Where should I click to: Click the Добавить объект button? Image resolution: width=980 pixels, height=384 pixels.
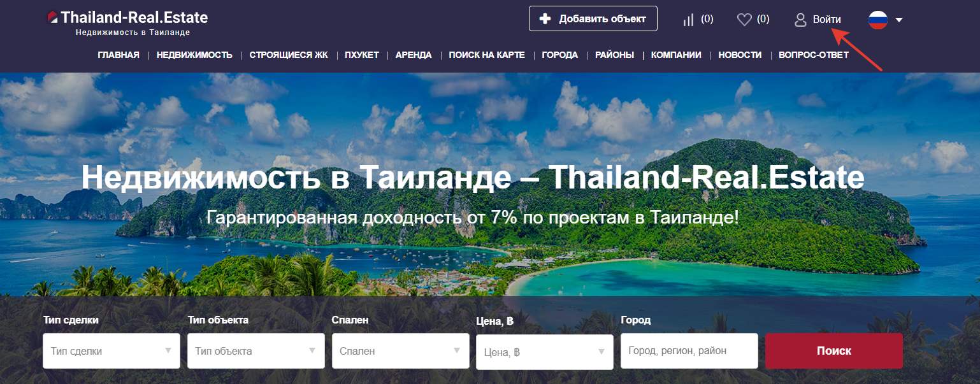593,18
